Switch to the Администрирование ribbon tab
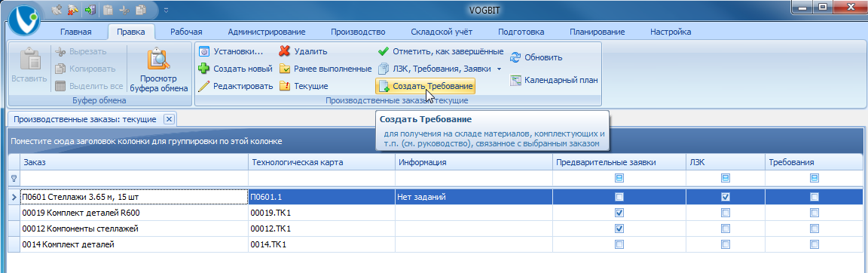Viewport: 868px width, 273px height. (x=266, y=32)
